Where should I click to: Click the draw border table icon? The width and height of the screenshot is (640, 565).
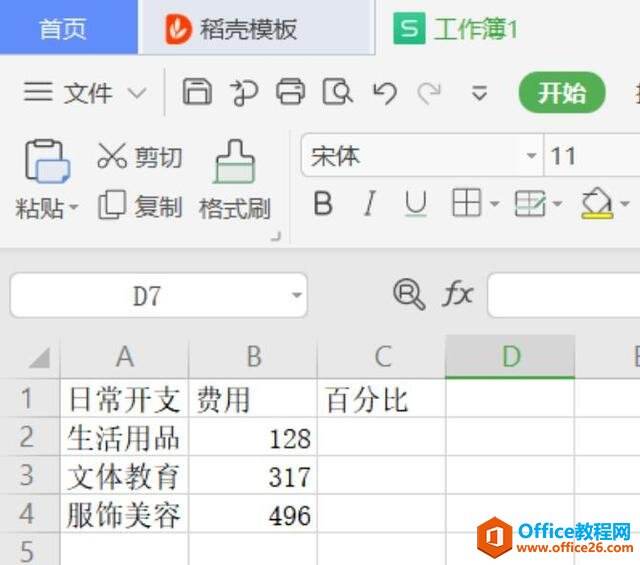(530, 203)
